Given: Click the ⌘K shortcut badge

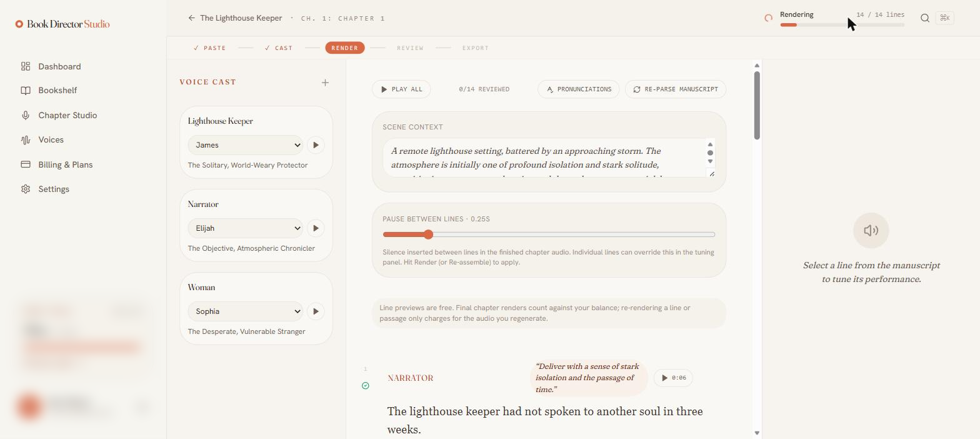Looking at the screenshot, I should (945, 18).
